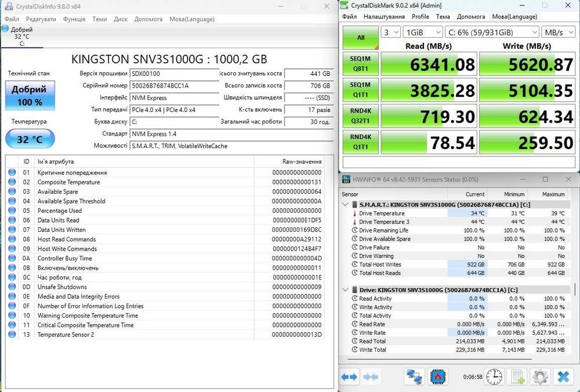Run the RND4K Q1T1 test

pyautogui.click(x=361, y=141)
